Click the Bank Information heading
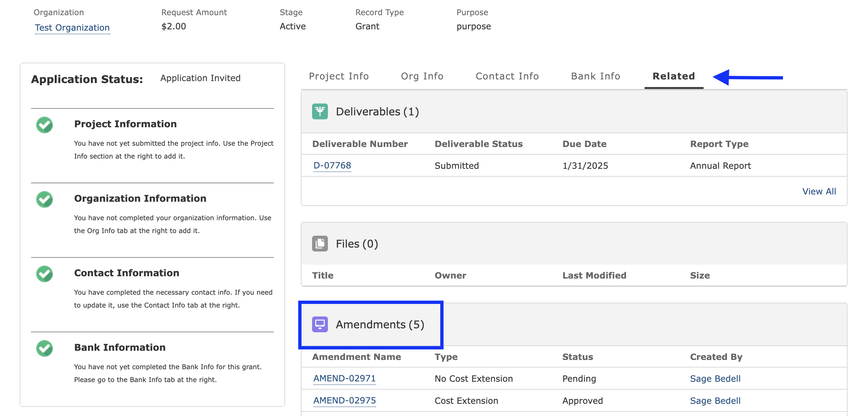Viewport: 868px width, 416px height. point(120,347)
